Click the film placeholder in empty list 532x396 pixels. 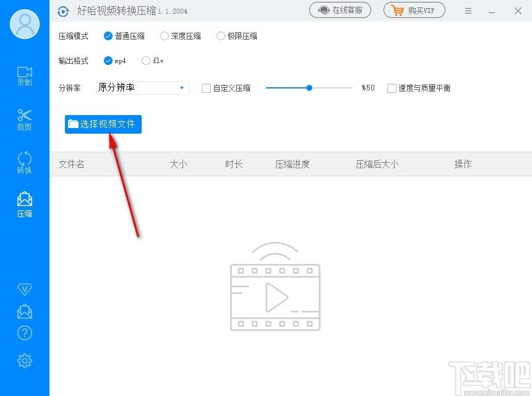pos(275,286)
